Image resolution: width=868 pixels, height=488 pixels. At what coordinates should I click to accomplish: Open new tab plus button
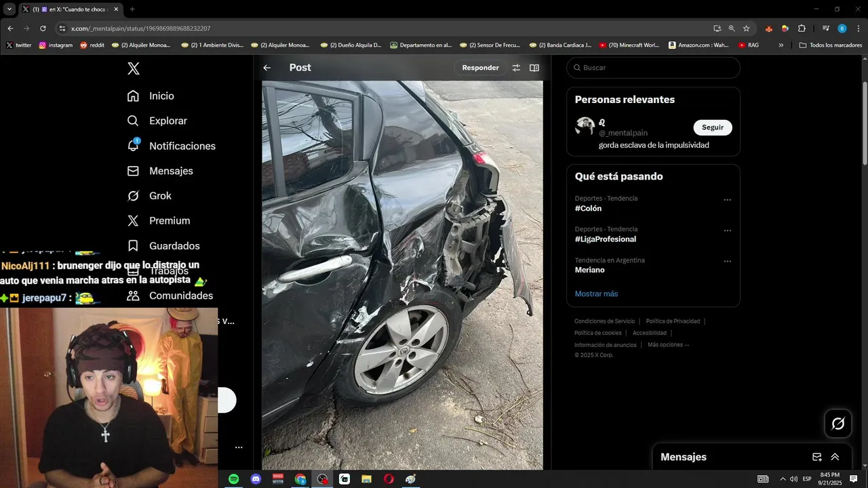coord(132,9)
